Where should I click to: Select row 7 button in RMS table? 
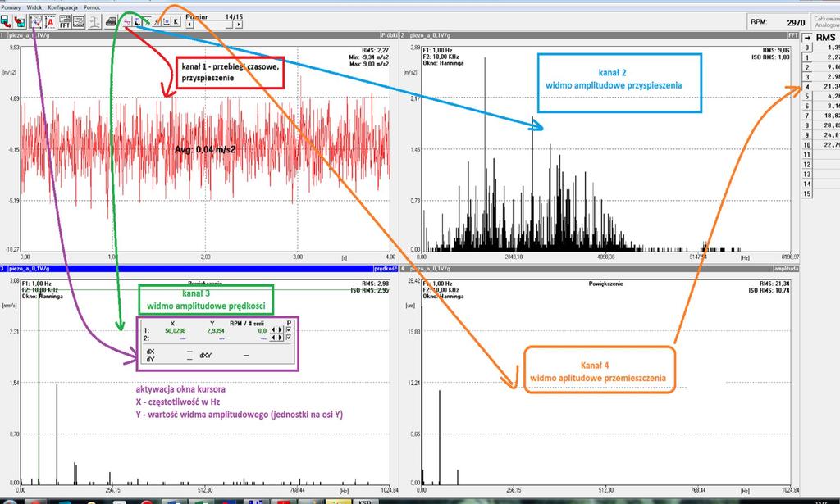807,116
